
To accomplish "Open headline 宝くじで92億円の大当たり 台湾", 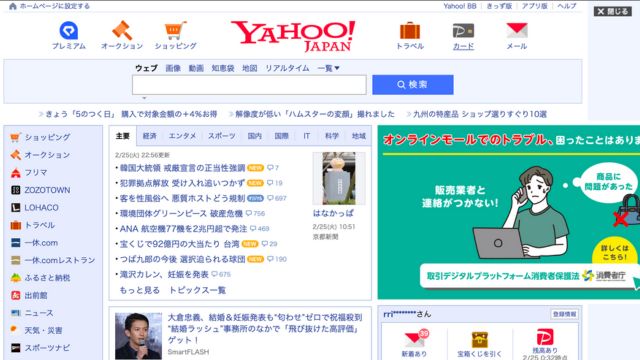I will tap(180, 244).
